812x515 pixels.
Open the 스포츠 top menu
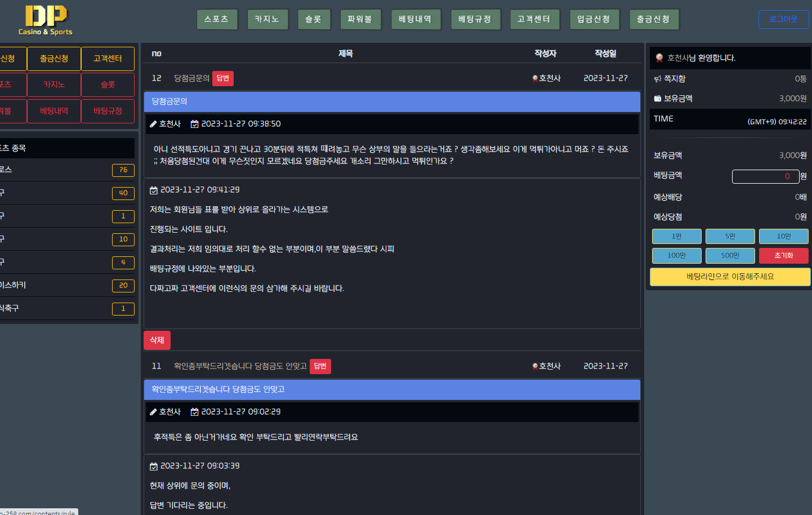tap(217, 19)
